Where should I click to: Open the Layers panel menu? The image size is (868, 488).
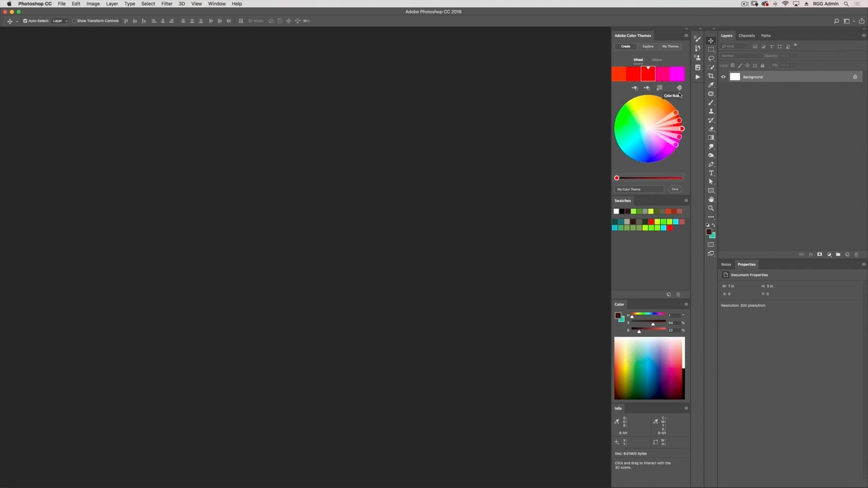[x=863, y=36]
